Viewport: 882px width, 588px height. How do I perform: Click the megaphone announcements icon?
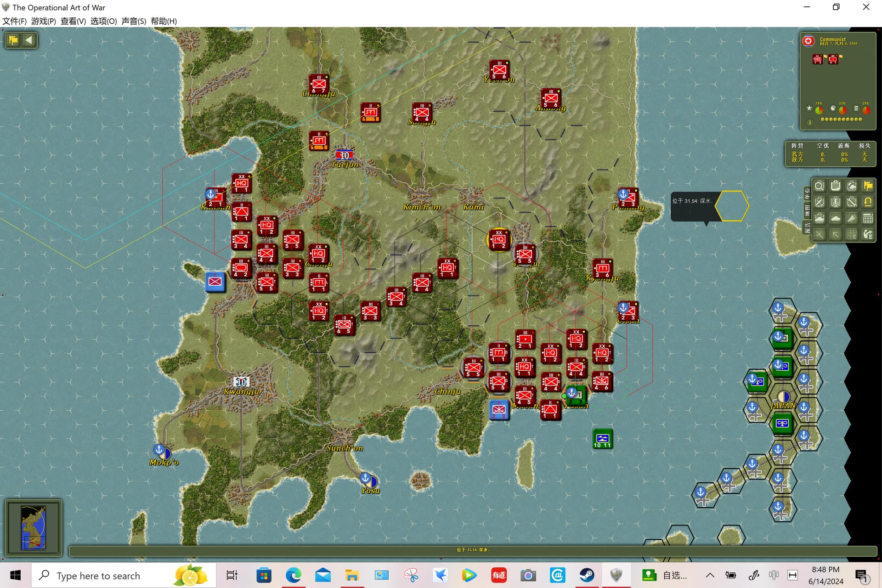click(x=852, y=218)
